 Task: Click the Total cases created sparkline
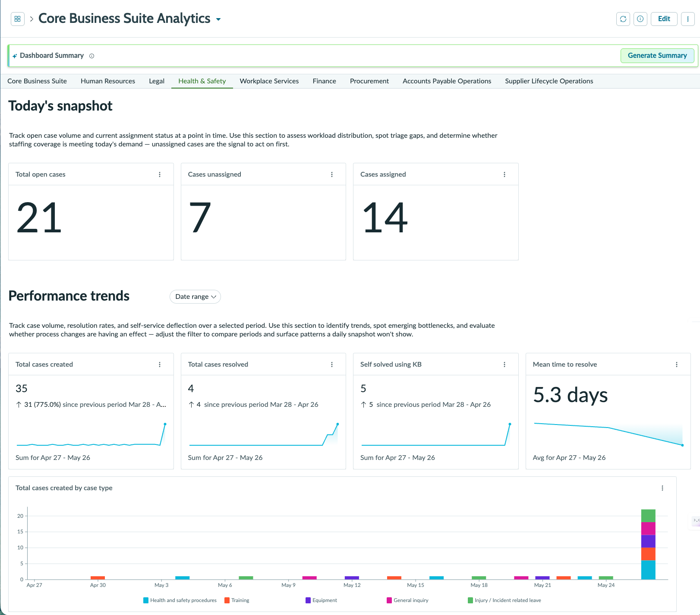coord(91,435)
